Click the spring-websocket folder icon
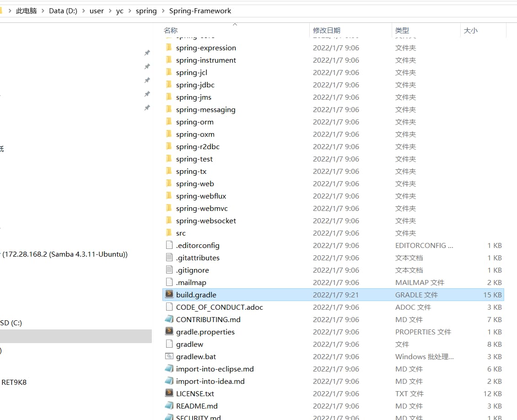The image size is (517, 420). coord(169,221)
